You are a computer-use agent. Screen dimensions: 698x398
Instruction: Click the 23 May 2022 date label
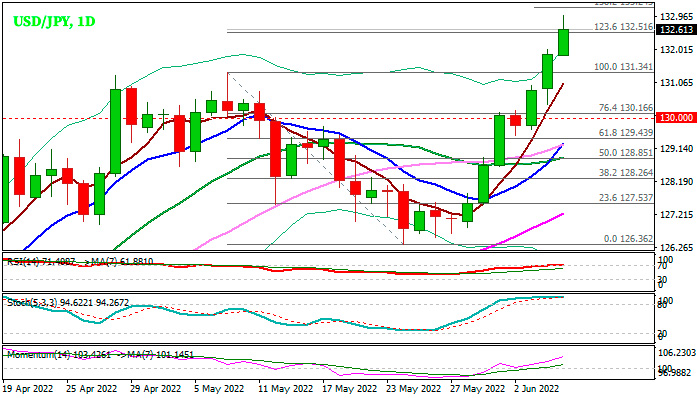414,389
